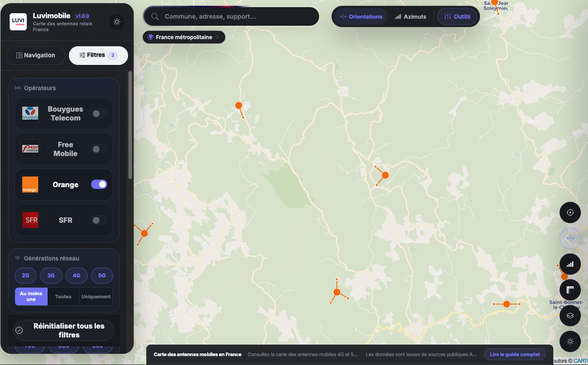
Task: Toggle 5G network generation
Action: 102,276
